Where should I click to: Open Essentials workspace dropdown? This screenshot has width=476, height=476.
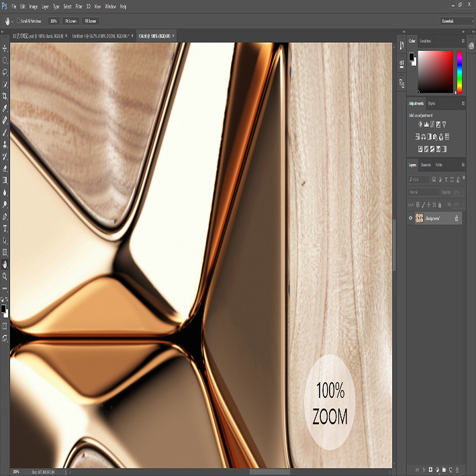tap(457, 21)
